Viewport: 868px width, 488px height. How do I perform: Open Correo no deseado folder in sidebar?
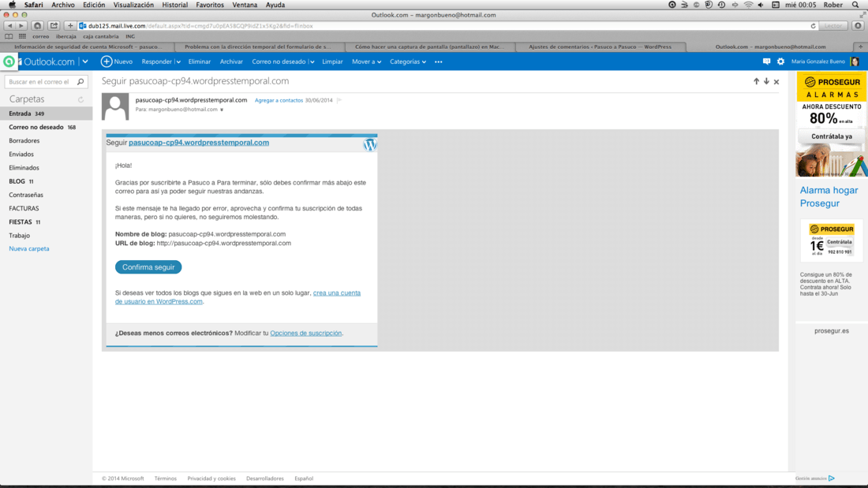coord(47,127)
